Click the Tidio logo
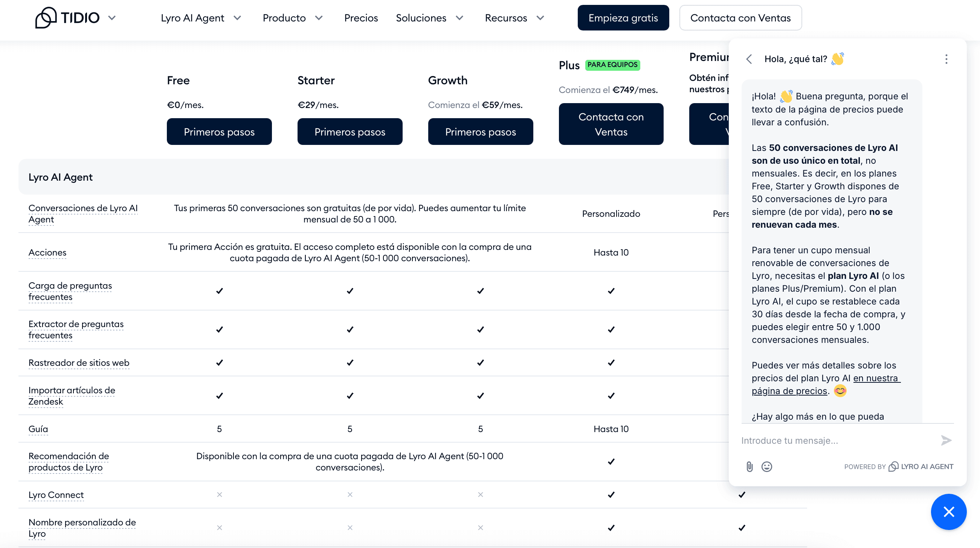980x548 pixels. (x=67, y=17)
